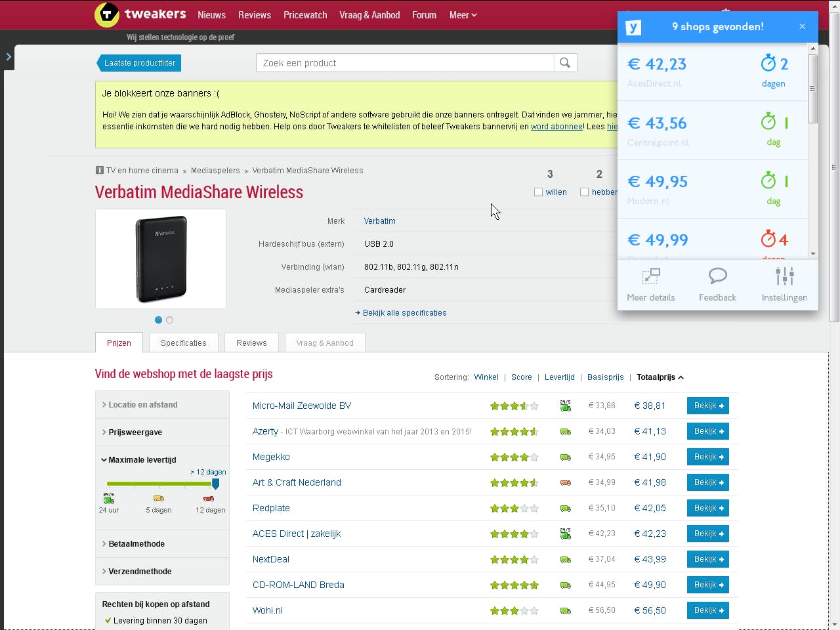The image size is (840, 630).
Task: Click the search magnifier button
Action: point(565,63)
